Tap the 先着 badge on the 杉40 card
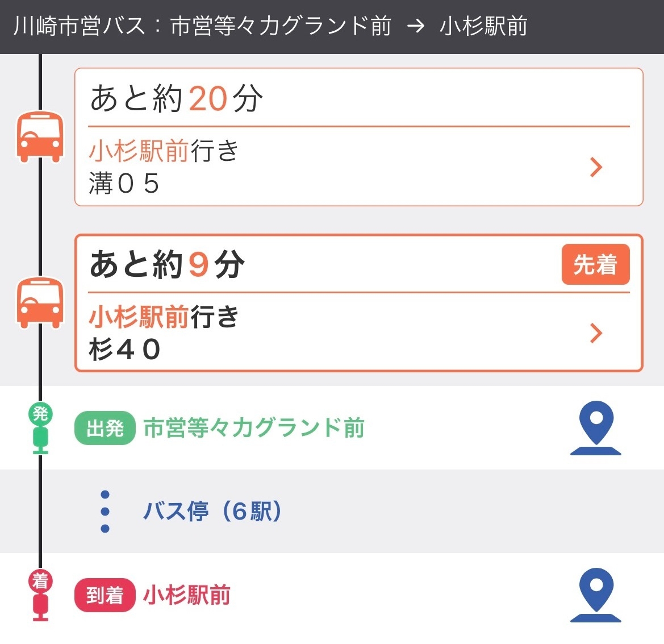Viewport: 664px width, 644px height. [x=595, y=264]
